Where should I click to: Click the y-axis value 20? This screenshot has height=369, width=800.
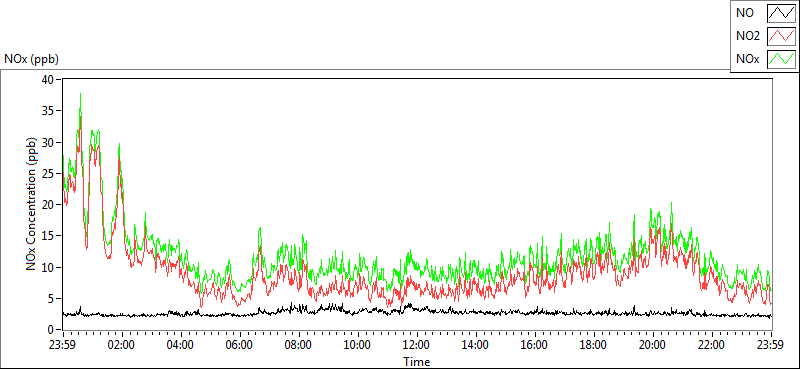click(x=49, y=205)
